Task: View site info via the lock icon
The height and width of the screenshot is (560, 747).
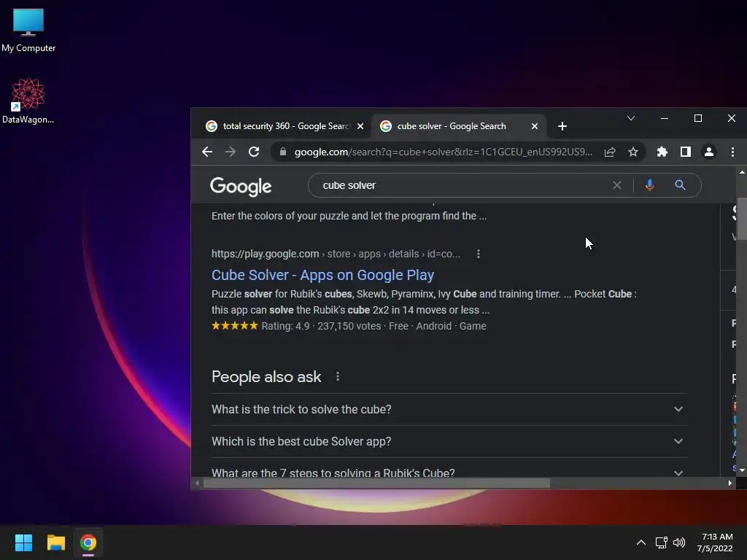Action: coord(283,152)
